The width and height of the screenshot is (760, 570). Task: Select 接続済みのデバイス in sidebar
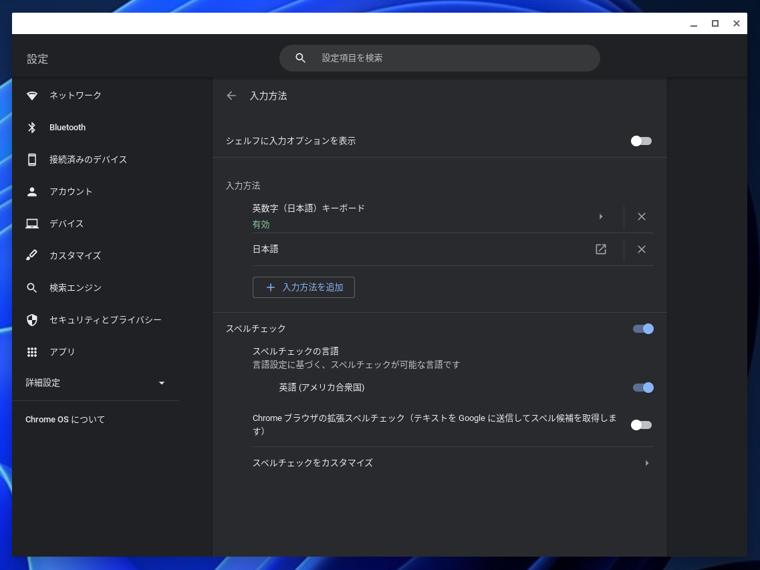pos(88,159)
